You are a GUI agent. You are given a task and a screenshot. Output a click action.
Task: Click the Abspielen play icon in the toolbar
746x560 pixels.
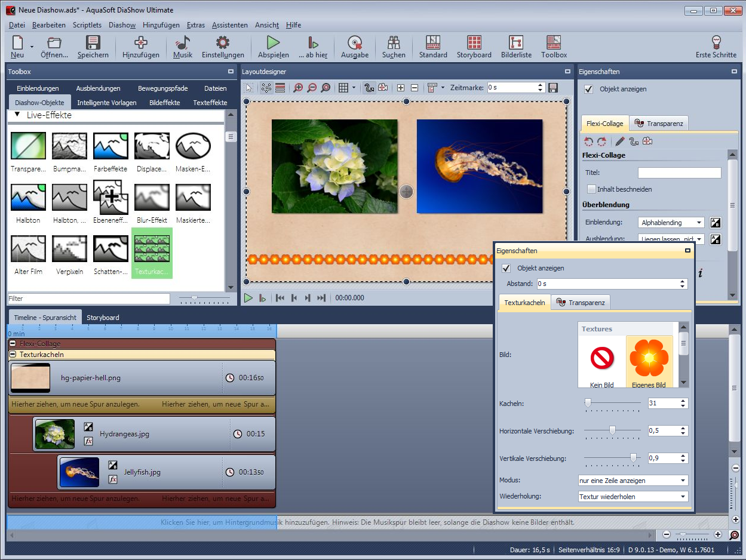(x=273, y=43)
